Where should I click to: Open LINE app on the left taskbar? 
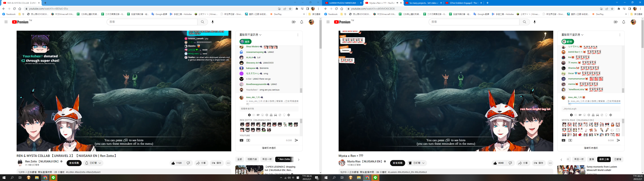pos(53,178)
